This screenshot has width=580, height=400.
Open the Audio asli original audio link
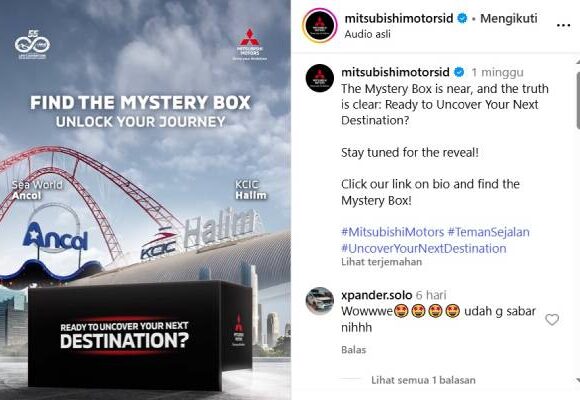click(x=367, y=34)
